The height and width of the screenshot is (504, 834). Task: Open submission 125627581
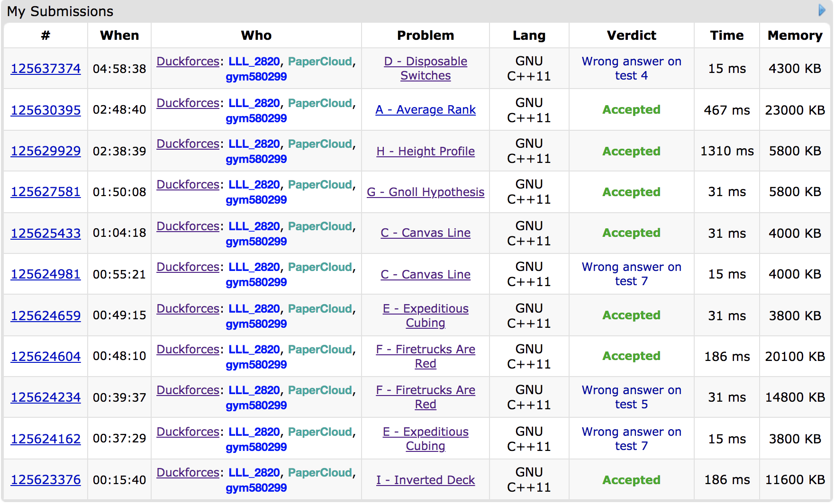pyautogui.click(x=45, y=192)
